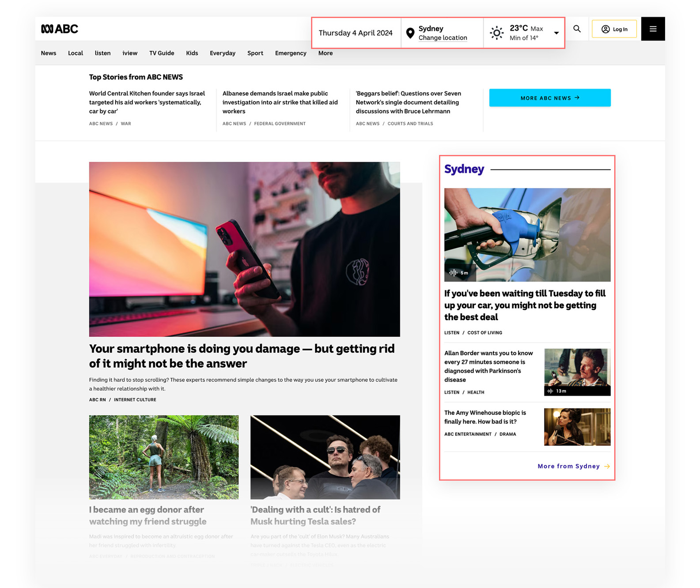The height and width of the screenshot is (588, 700).
Task: Click the ABC logo
Action: (x=60, y=29)
